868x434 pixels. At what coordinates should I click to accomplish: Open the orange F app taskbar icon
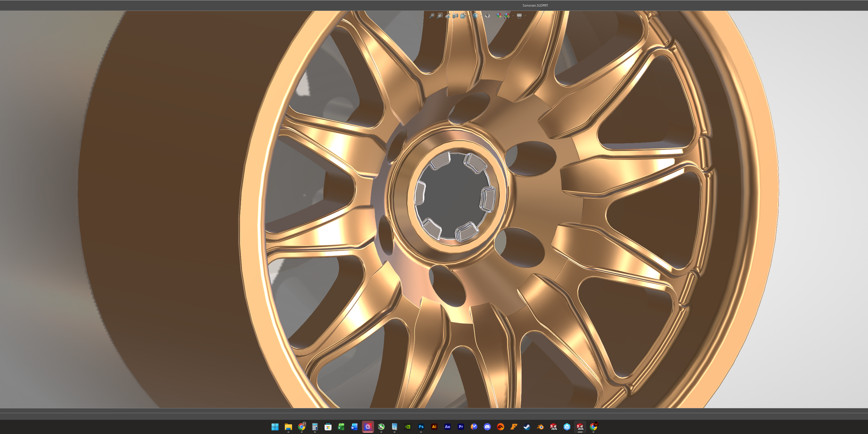click(514, 427)
